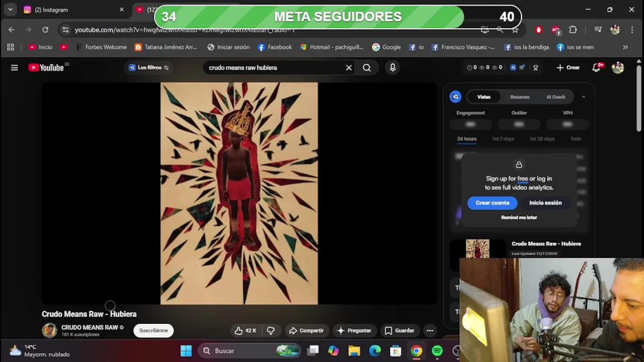Viewport: 644px width, 362px height.
Task: Click the Inicia sesión button
Action: pyautogui.click(x=545, y=203)
